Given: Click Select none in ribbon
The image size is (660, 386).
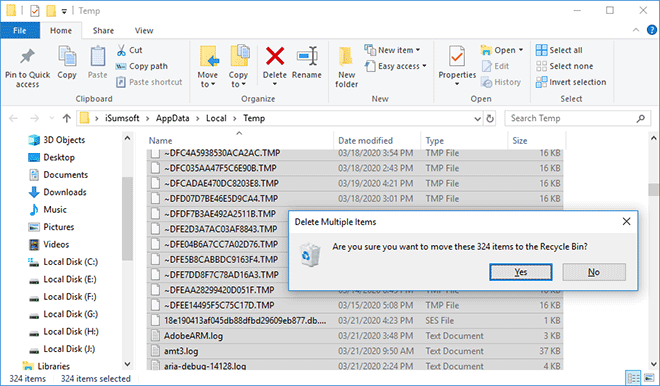Looking at the screenshot, I should tap(564, 66).
